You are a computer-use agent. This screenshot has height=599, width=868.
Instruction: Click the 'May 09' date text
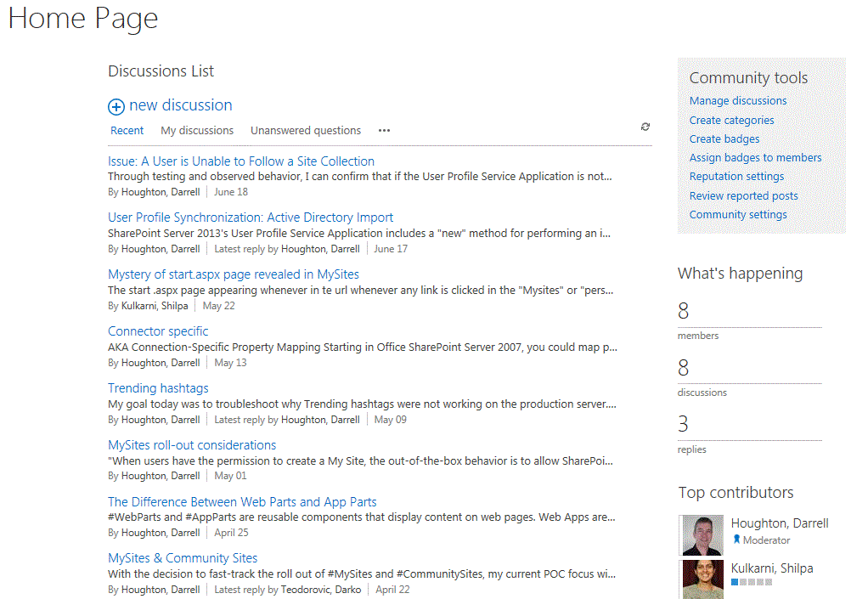[x=391, y=421]
